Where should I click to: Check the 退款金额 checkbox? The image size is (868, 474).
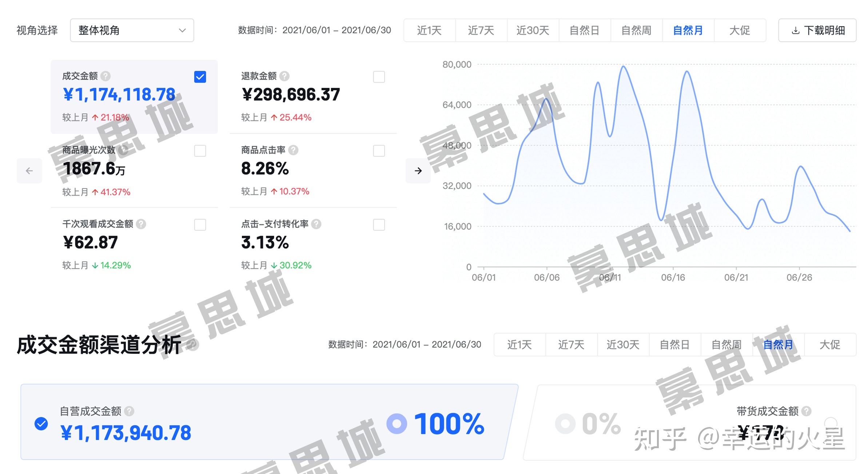pos(379,77)
